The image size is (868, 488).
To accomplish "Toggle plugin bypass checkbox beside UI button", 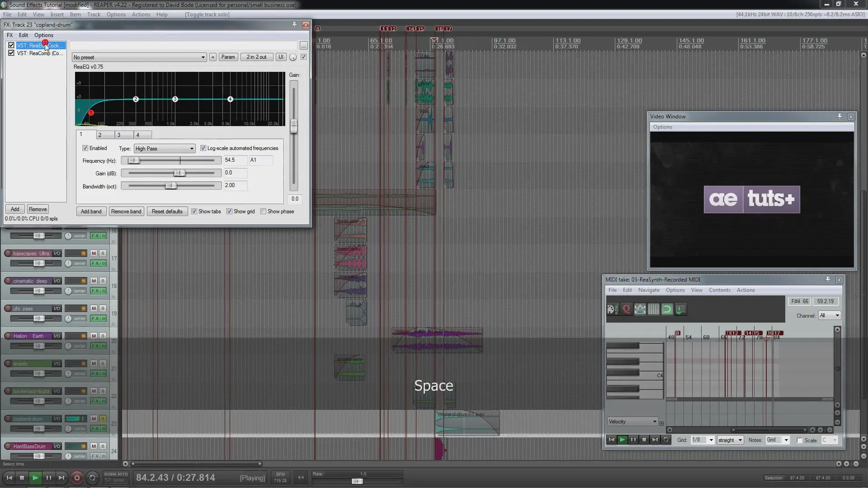I will [304, 57].
